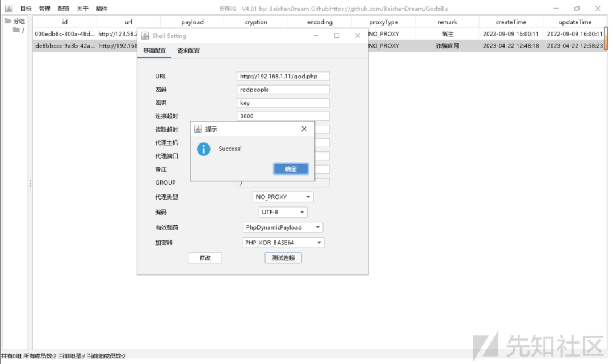The image size is (613, 364).
Task: Click the 密码 field containing redpeople
Action: point(283,90)
